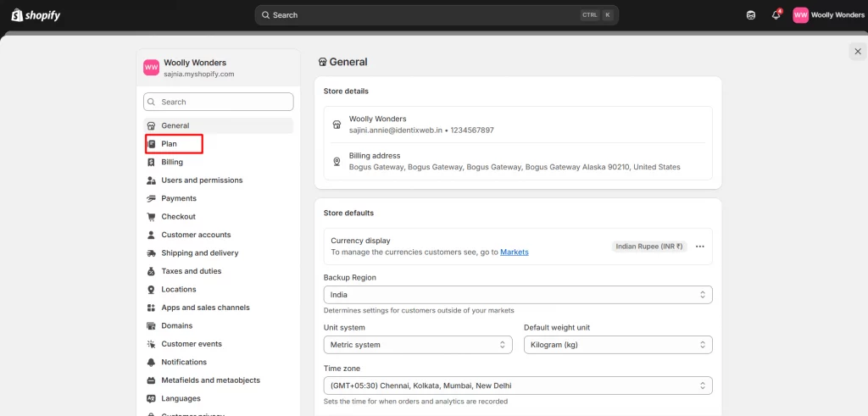868x416 pixels.
Task: Click the Taxes and duties icon
Action: tap(151, 272)
